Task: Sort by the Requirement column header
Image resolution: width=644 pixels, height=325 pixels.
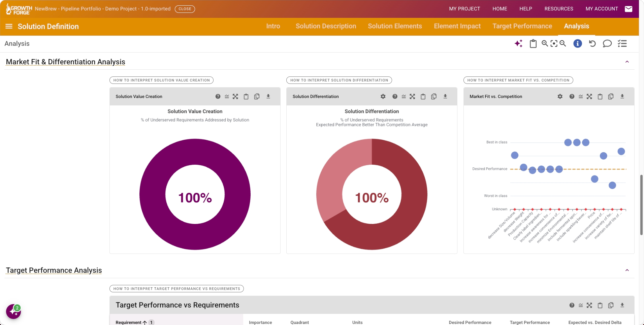Action: pyautogui.click(x=129, y=322)
